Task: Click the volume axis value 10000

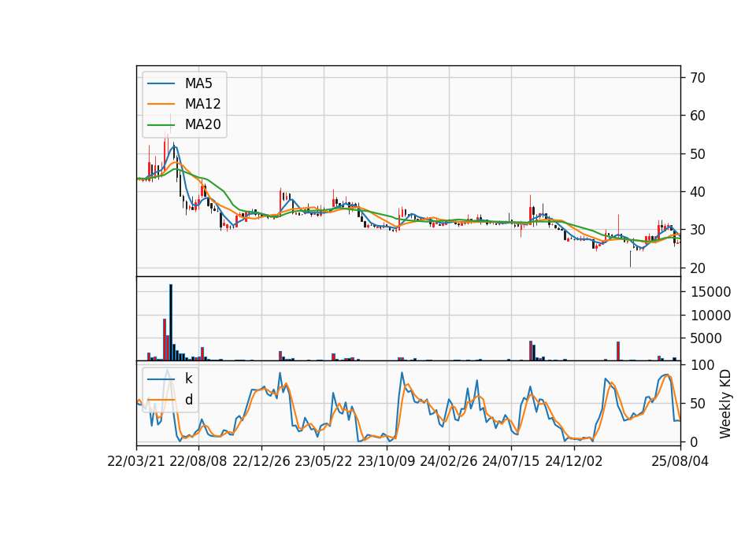Action: (710, 316)
